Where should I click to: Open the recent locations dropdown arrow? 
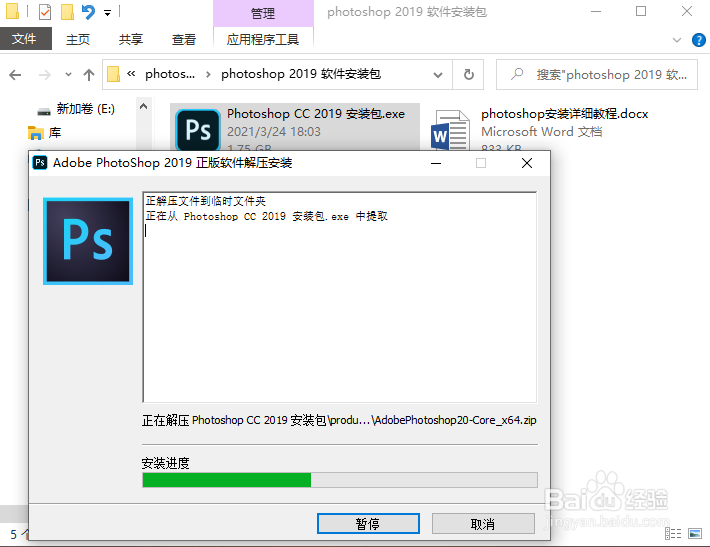click(68, 75)
